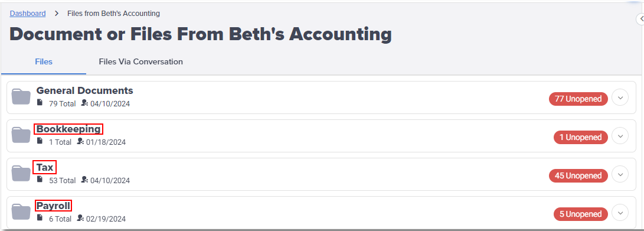Open the General Documents folder icon

(x=21, y=96)
